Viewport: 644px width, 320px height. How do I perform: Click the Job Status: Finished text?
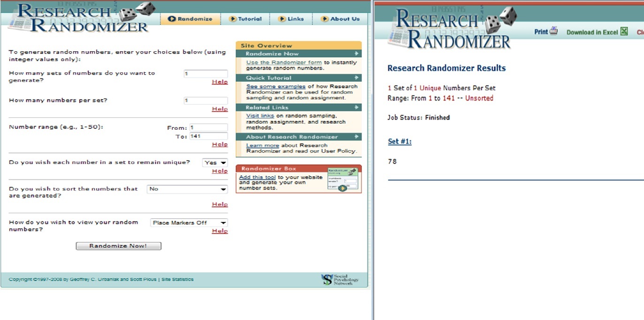pyautogui.click(x=419, y=117)
